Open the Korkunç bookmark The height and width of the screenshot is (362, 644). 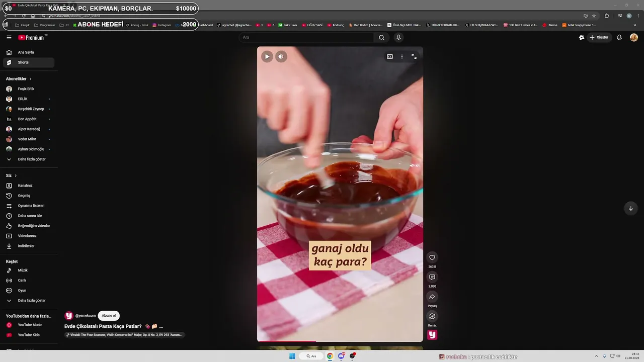coord(336,25)
